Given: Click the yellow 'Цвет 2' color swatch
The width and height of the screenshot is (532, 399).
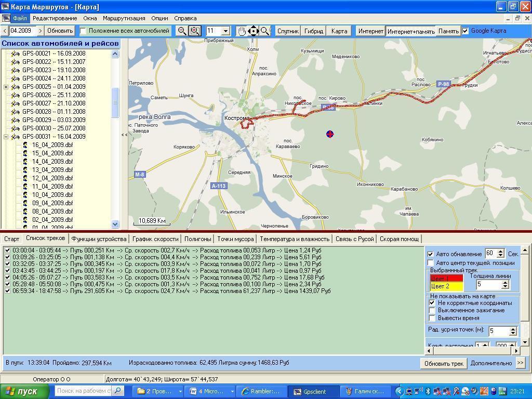Looking at the screenshot, I should (446, 287).
